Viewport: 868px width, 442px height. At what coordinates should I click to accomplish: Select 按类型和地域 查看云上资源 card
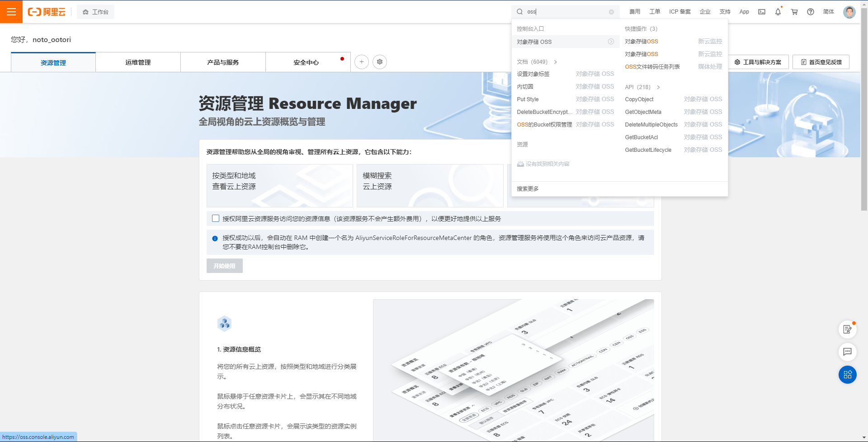click(x=280, y=186)
